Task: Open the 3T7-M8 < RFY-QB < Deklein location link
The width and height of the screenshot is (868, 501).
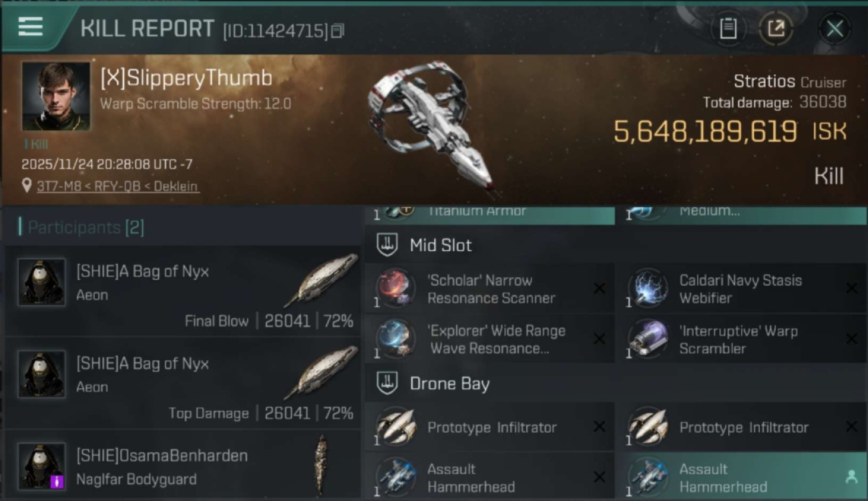Action: click(118, 186)
